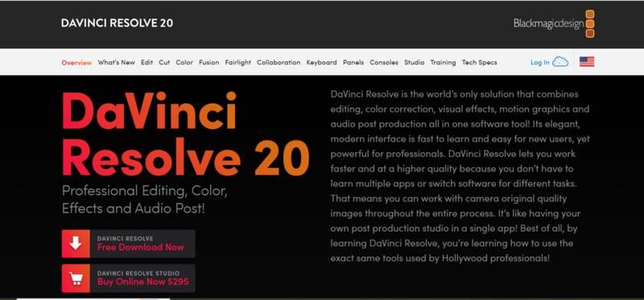Open the Fairlight tab
The height and width of the screenshot is (300, 644).
click(237, 63)
